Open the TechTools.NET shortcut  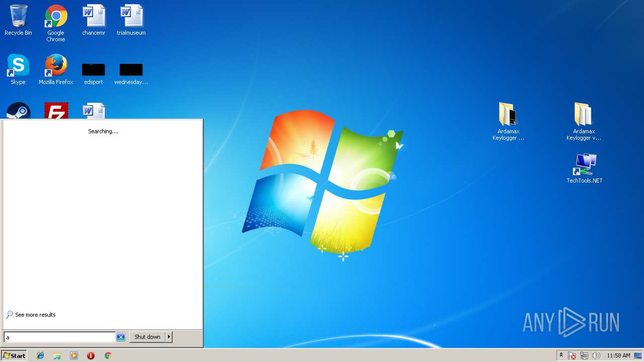tap(585, 168)
